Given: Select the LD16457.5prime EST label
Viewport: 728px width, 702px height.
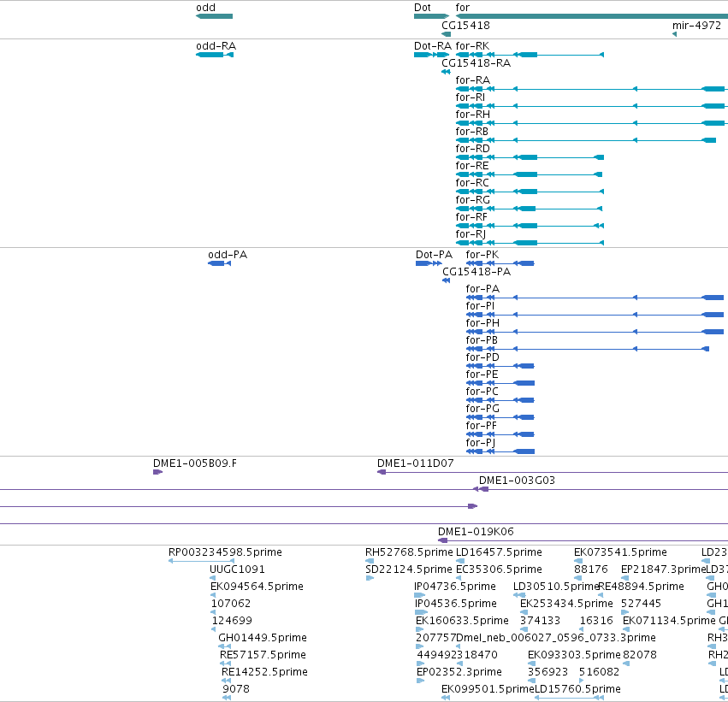Looking at the screenshot, I should (x=499, y=552).
